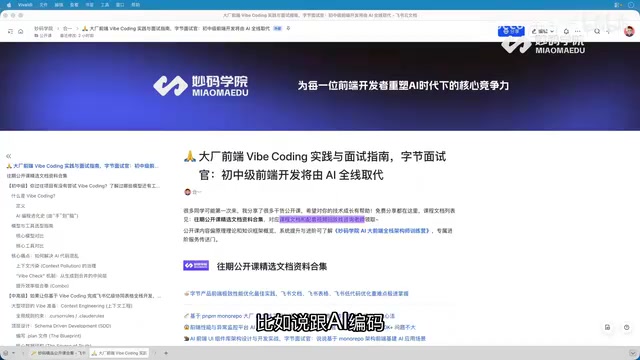The width and height of the screenshot is (640, 360).
Task: Expand the tab bar chevron at right
Action: click(632, 353)
